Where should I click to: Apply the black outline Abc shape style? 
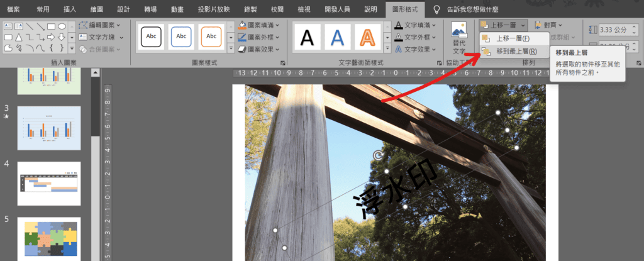(x=151, y=36)
